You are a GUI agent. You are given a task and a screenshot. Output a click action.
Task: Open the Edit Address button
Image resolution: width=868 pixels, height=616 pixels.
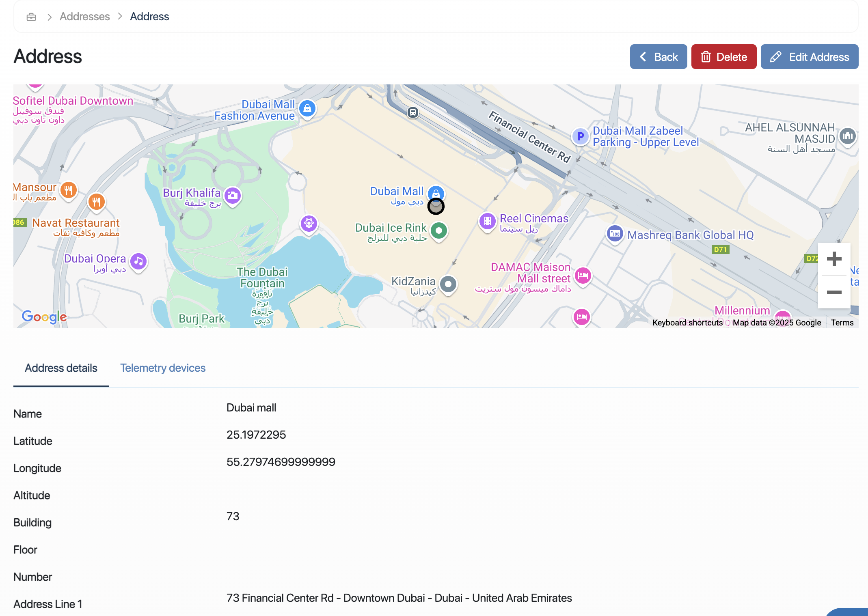(x=809, y=57)
